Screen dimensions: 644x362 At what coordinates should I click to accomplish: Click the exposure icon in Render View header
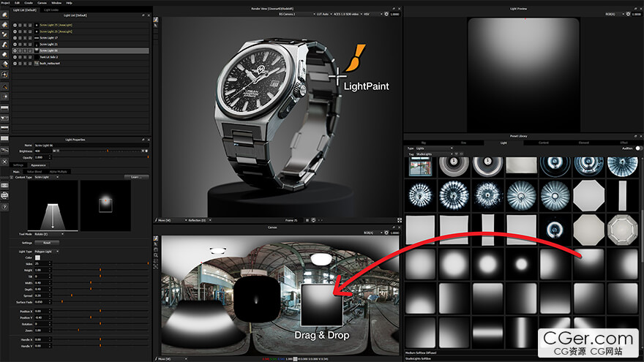[x=386, y=14]
